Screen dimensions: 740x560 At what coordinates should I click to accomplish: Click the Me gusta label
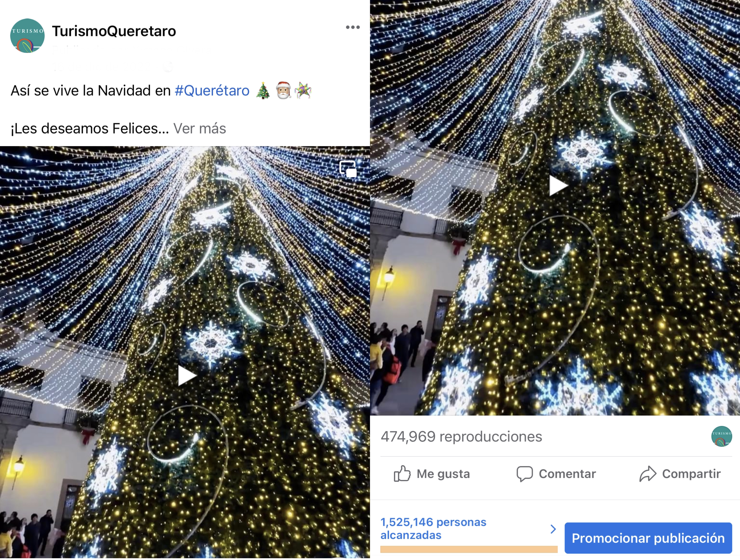(443, 474)
